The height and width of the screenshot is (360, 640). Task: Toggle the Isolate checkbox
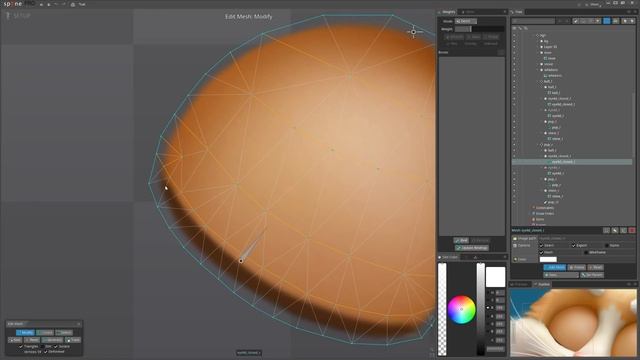click(x=56, y=347)
